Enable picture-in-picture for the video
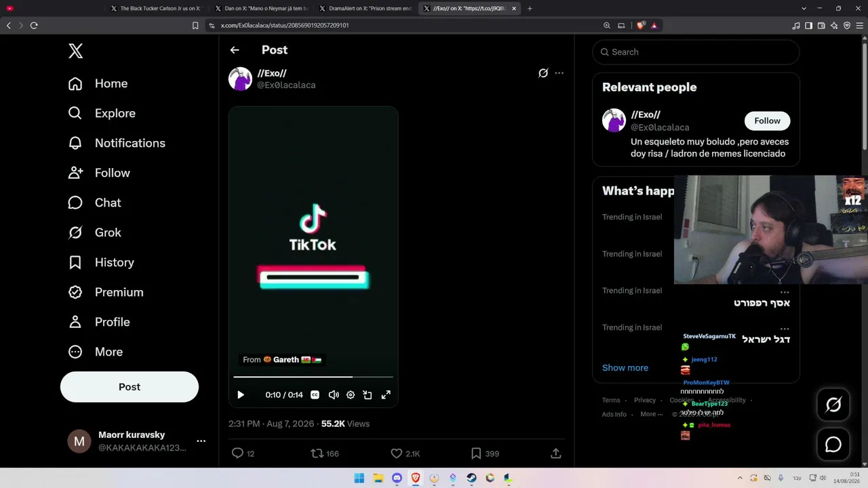 tap(368, 394)
